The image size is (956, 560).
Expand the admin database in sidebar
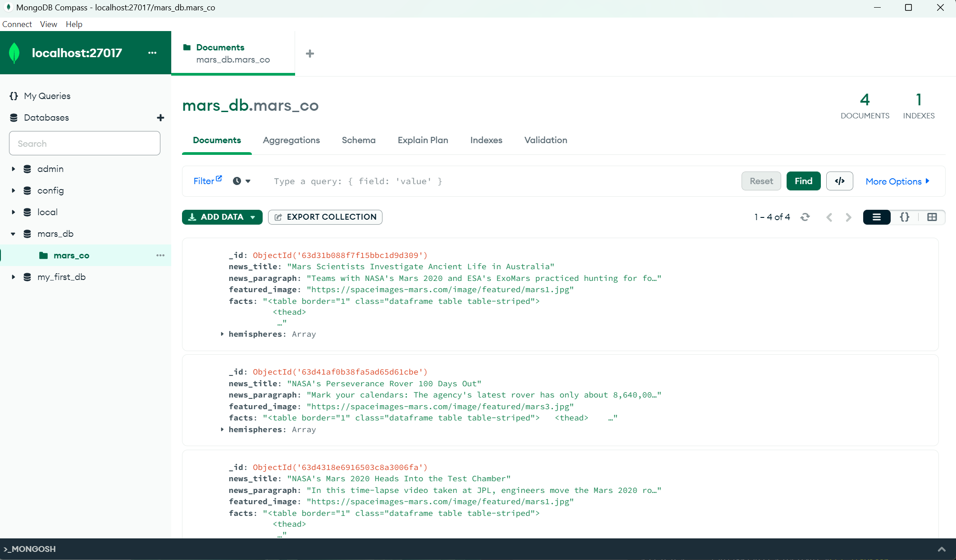(13, 169)
